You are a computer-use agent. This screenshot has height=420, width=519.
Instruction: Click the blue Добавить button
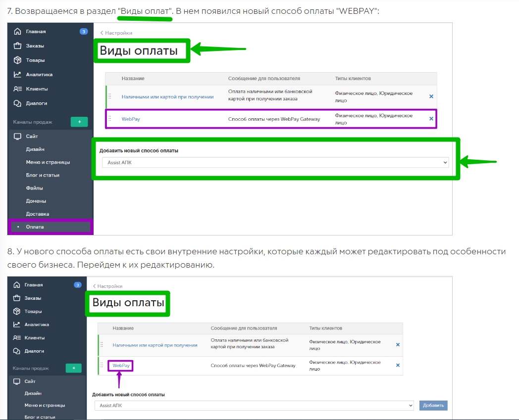coord(433,406)
